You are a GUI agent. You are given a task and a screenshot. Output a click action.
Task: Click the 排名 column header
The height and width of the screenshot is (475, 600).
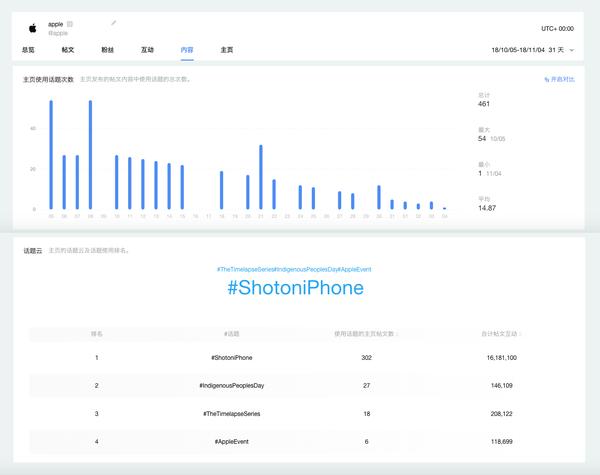pos(96,334)
